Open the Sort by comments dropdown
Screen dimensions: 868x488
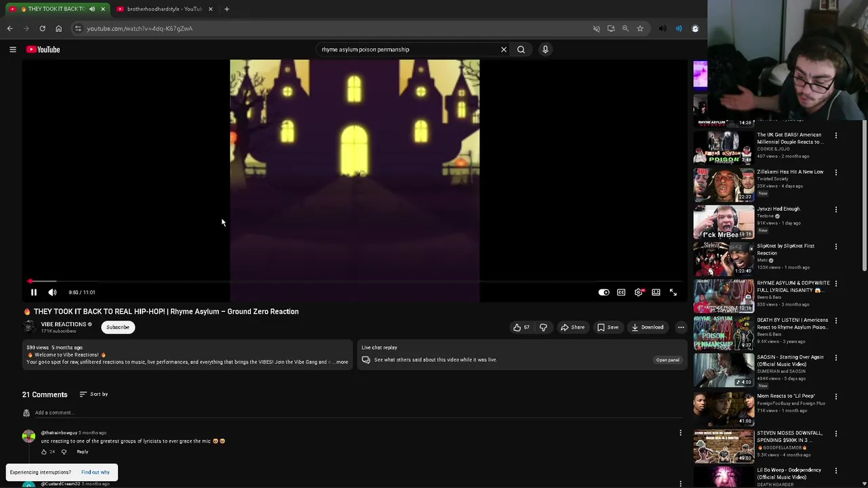[x=94, y=394]
